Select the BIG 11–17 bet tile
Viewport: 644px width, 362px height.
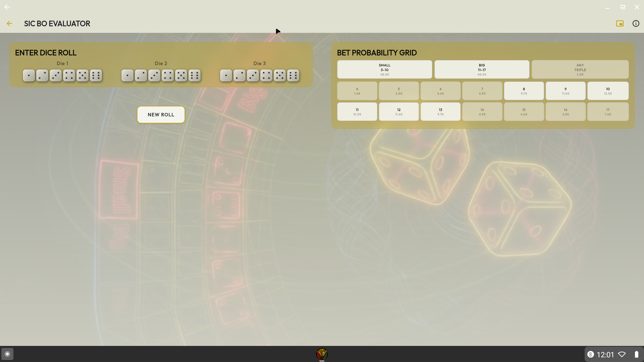482,69
